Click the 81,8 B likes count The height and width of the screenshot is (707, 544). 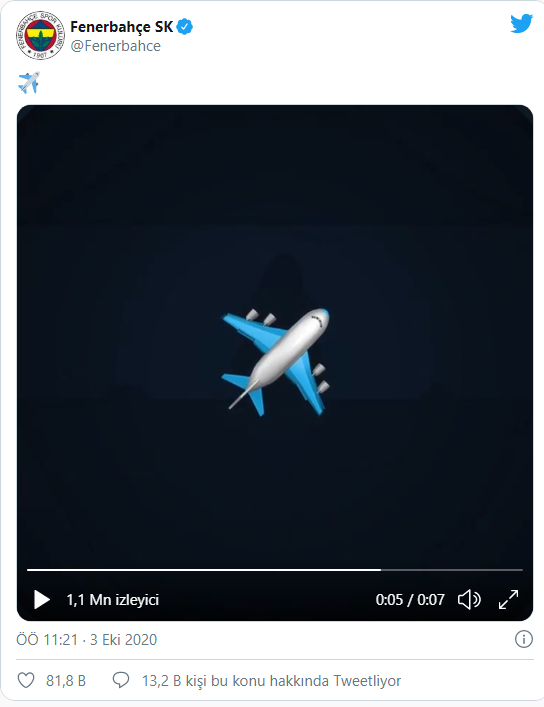tap(66, 681)
